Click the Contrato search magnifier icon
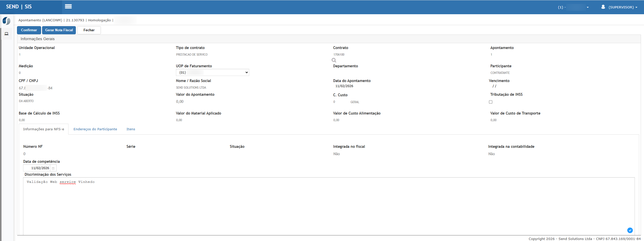The width and height of the screenshot is (644, 241). 334,60
